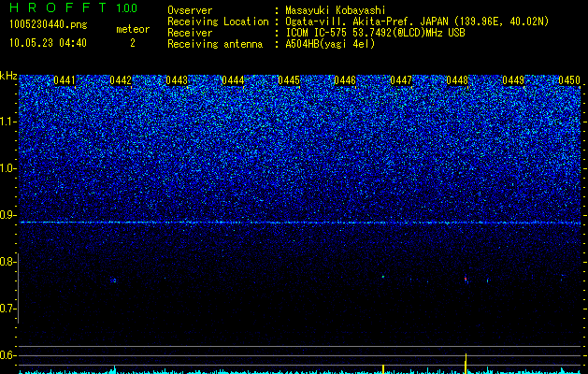588x374 pixels.
Task: Click the "Receiver" field label
Action: (190, 33)
